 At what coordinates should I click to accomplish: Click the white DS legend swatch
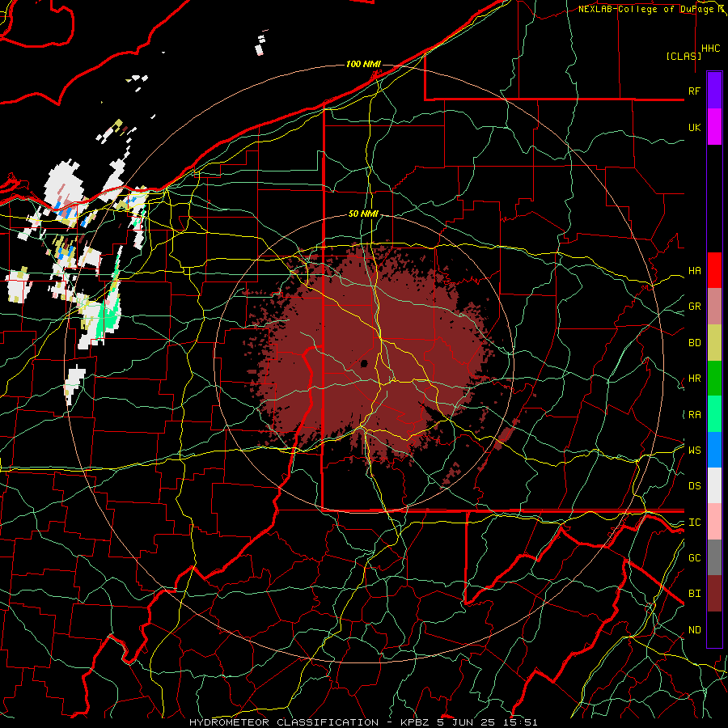coord(714,485)
